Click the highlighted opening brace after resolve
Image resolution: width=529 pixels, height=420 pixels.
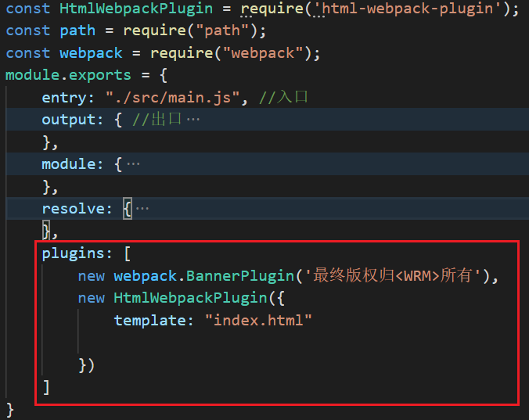[128, 209]
